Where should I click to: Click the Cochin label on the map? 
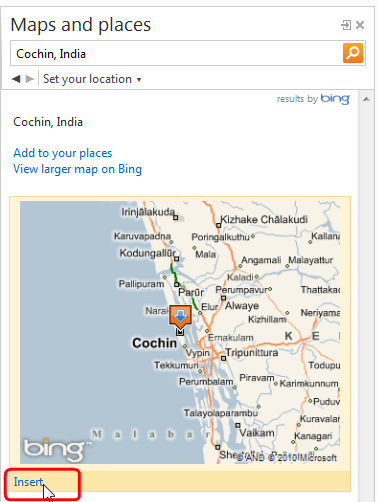pyautogui.click(x=154, y=343)
